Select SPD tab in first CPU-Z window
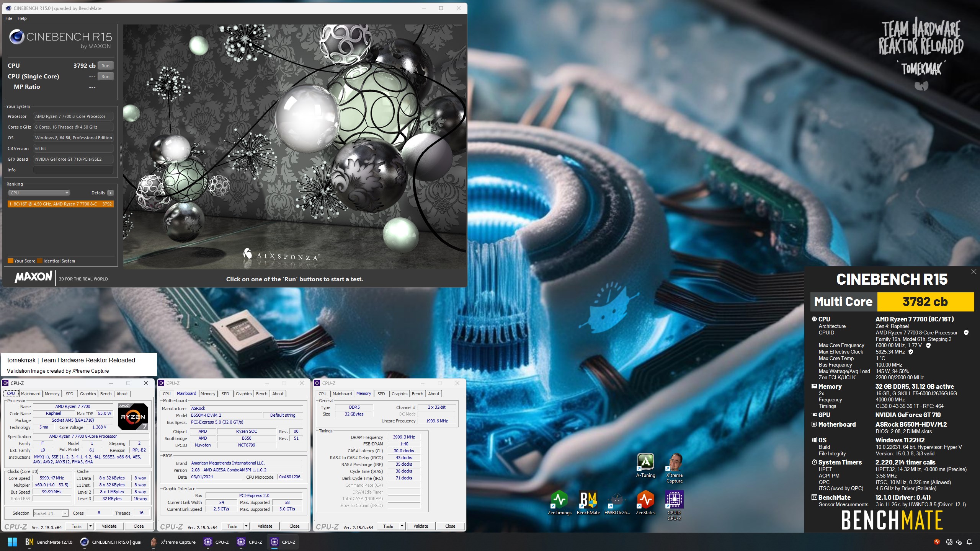The height and width of the screenshot is (551, 980). [69, 394]
